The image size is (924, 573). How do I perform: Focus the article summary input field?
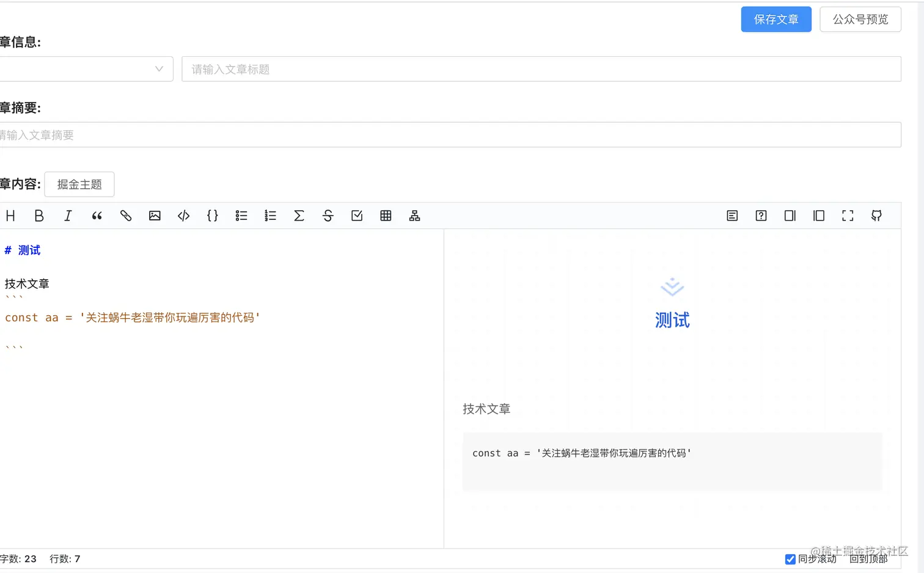[450, 135]
